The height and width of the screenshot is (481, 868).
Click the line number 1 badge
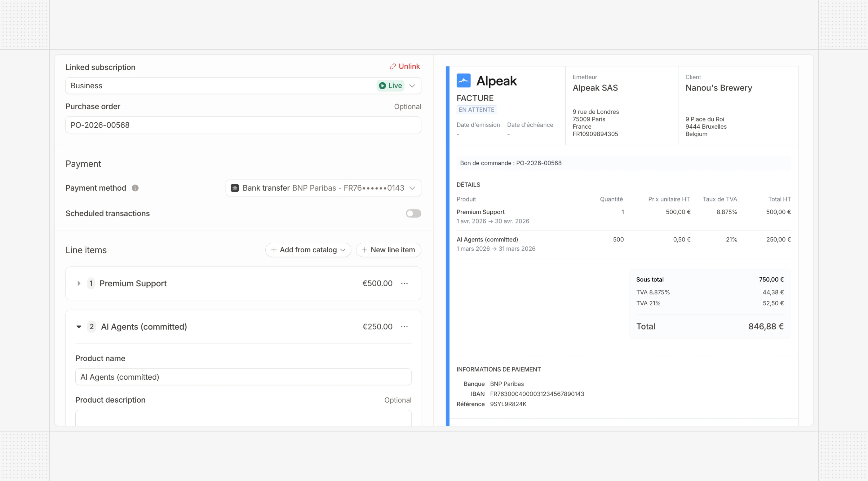(91, 284)
